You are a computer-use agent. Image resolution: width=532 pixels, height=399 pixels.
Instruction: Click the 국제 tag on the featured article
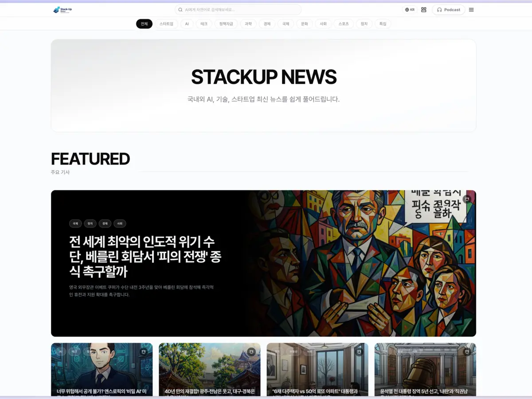point(75,224)
